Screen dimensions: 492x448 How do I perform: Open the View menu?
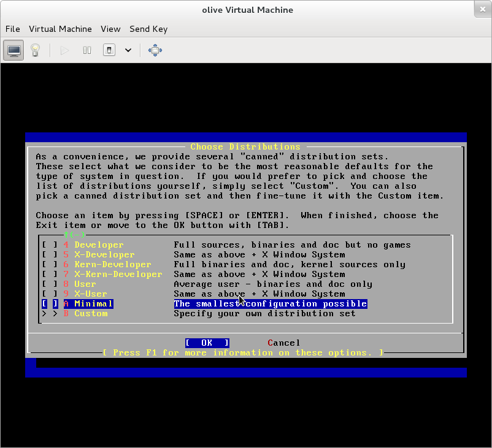pyautogui.click(x=110, y=29)
